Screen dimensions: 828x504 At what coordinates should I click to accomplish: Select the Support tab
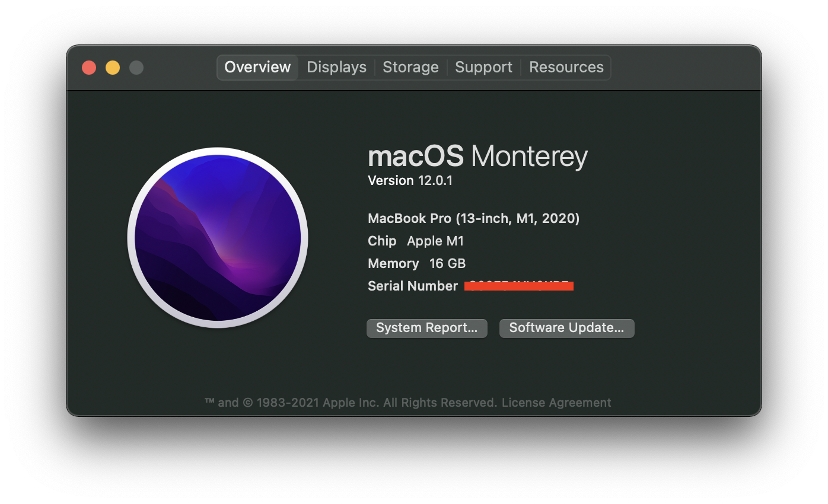pos(483,68)
